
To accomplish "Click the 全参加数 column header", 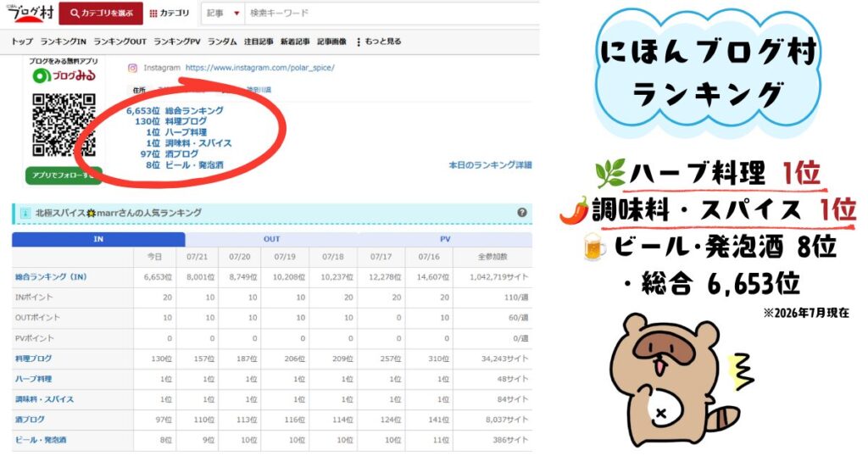I will click(x=492, y=257).
